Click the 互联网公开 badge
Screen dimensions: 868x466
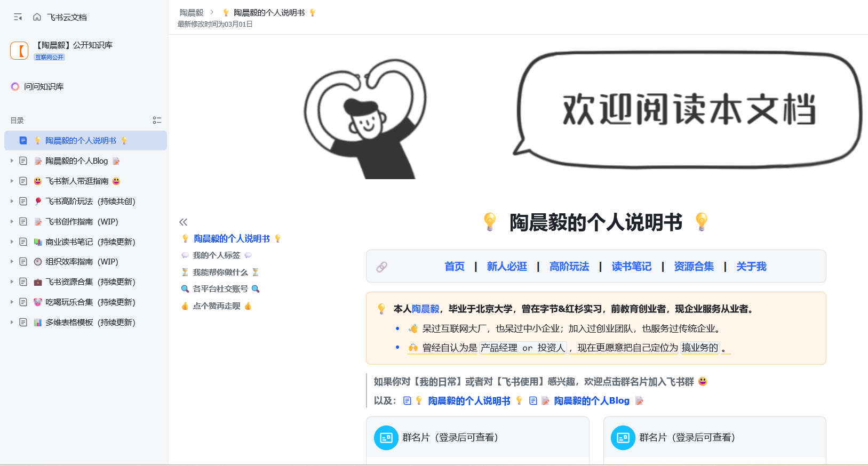pyautogui.click(x=50, y=57)
